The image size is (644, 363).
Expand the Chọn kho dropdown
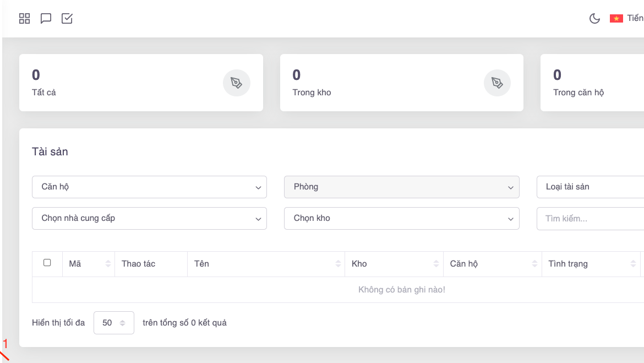401,219
